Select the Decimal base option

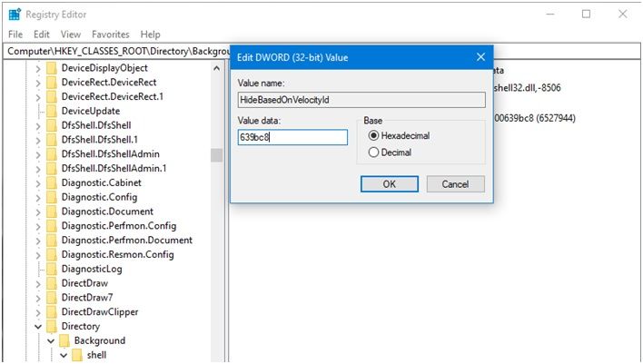tap(373, 152)
